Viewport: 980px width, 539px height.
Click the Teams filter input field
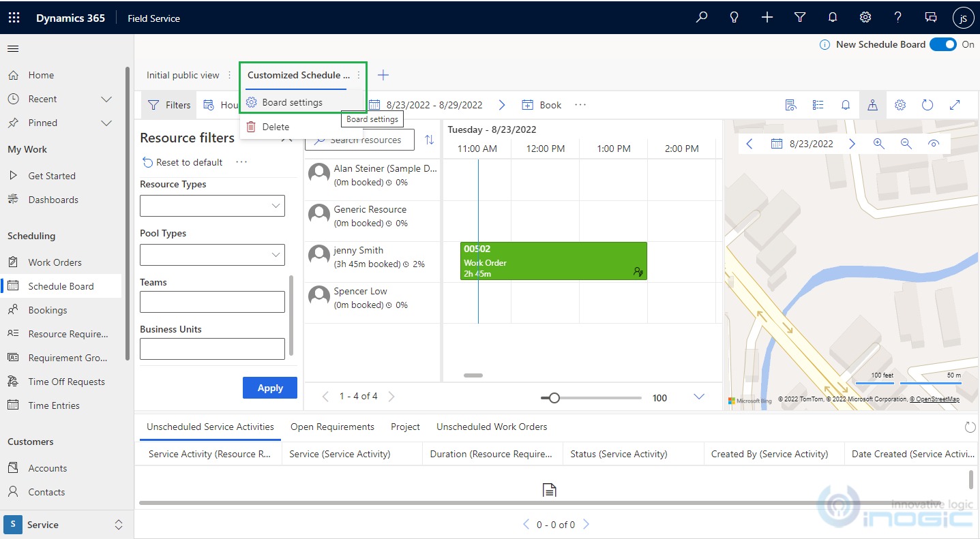coord(212,302)
